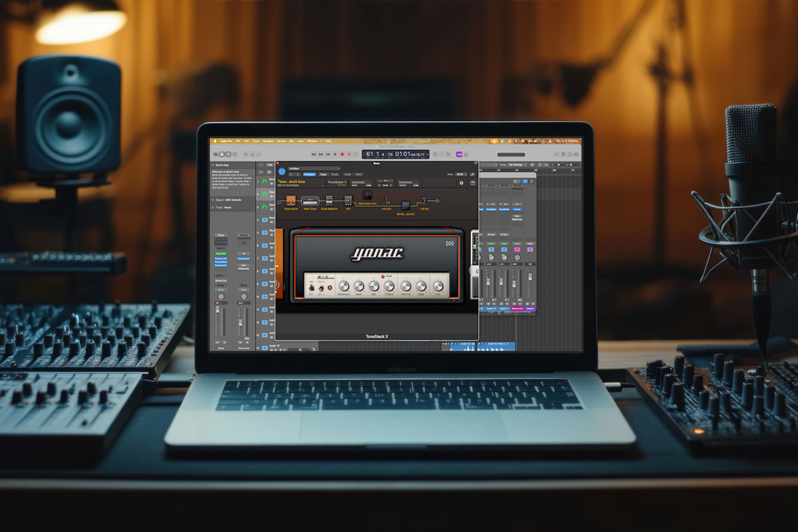Toggle the Inspector button in control bar
Viewport: 798px width, 532px height.
click(x=222, y=154)
